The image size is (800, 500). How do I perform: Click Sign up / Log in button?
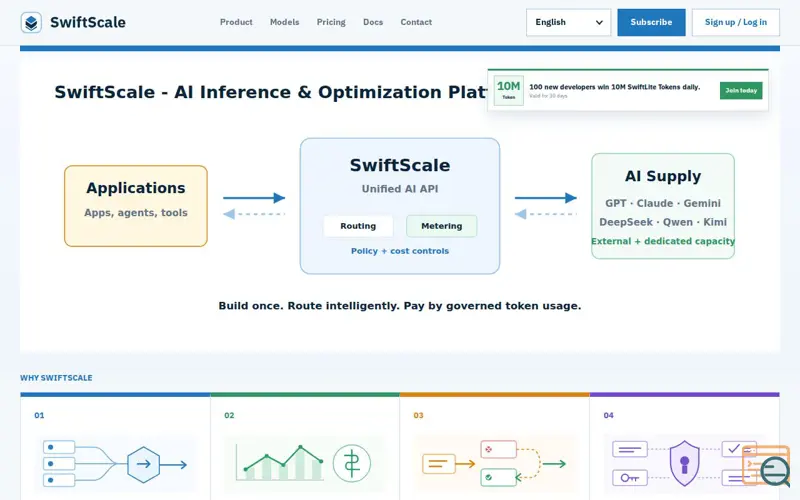[736, 22]
